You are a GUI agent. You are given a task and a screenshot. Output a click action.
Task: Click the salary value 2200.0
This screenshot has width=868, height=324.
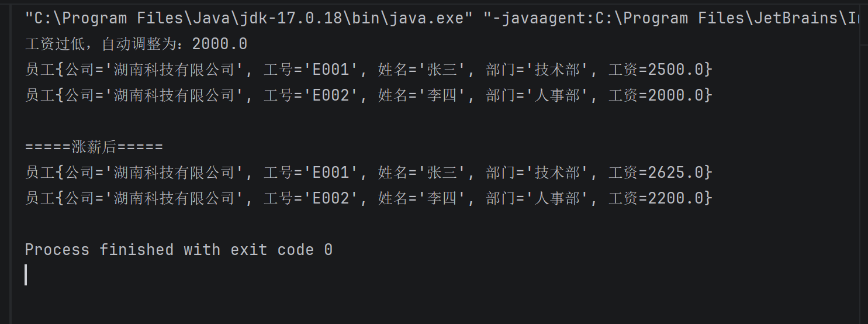pos(675,198)
